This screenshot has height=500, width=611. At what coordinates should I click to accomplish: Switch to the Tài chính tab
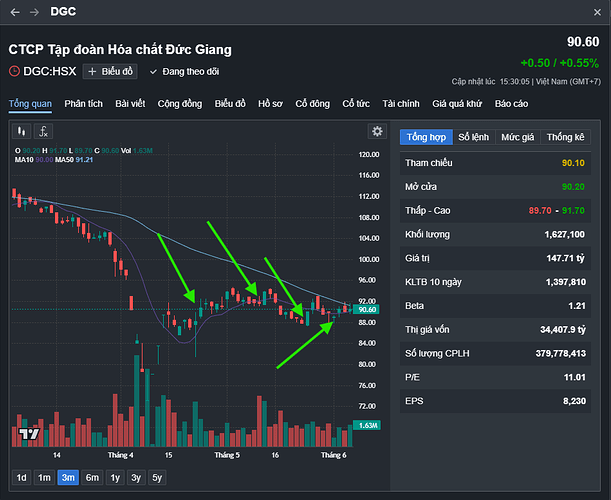tap(401, 103)
